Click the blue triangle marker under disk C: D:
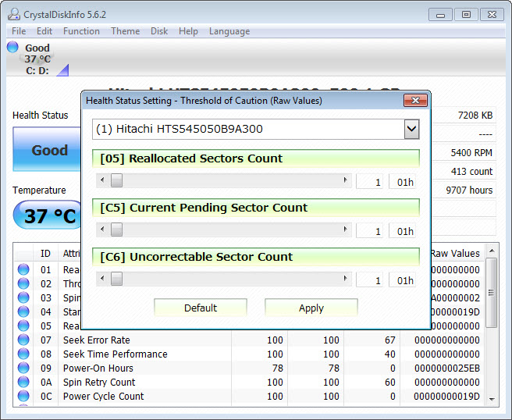 coord(62,70)
